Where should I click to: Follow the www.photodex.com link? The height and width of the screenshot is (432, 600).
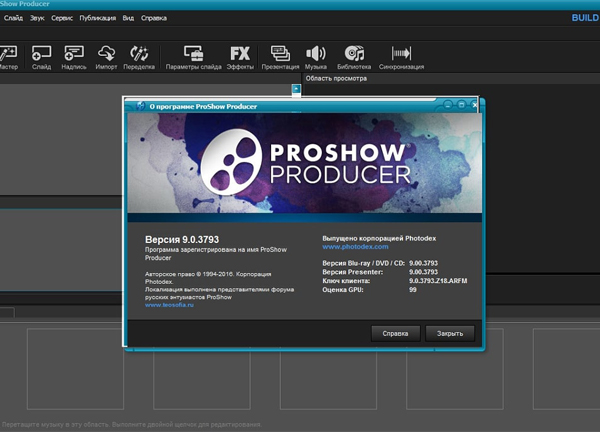[355, 246]
